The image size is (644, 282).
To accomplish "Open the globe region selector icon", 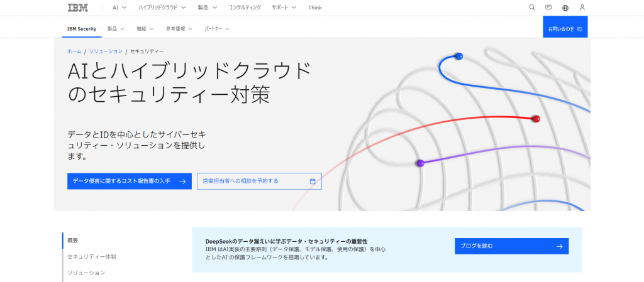I will pyautogui.click(x=565, y=8).
